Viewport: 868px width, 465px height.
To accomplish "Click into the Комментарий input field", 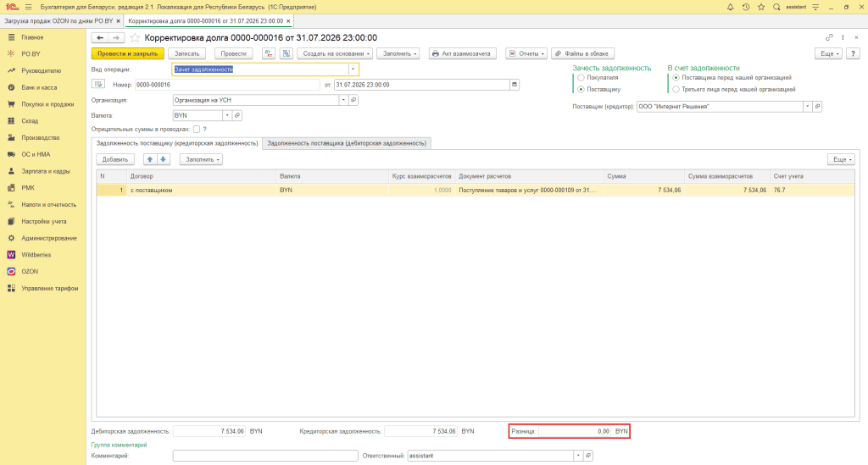I will tap(265, 456).
